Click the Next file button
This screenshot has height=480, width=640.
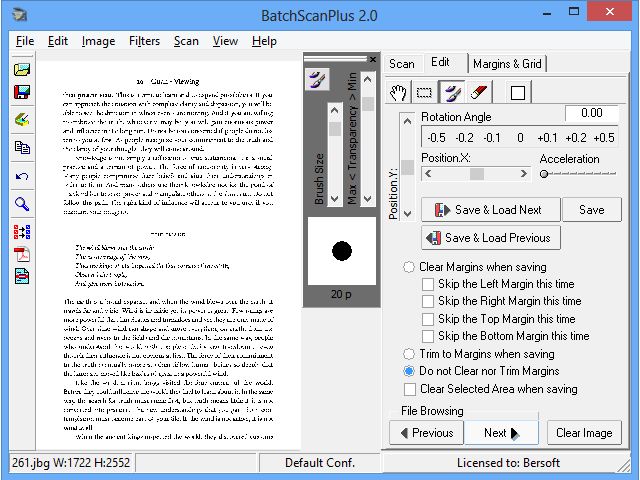coord(501,433)
